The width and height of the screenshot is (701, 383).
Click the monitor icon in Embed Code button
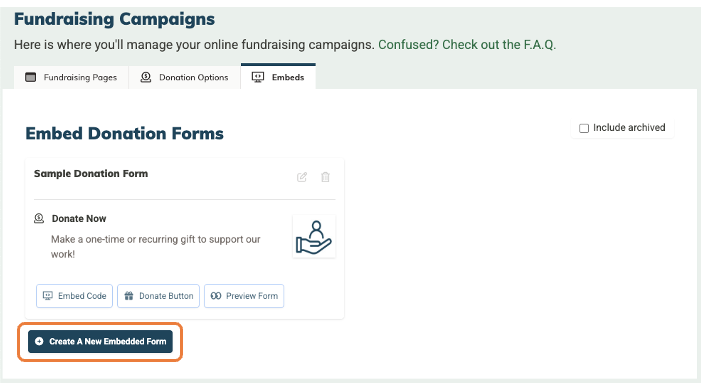(x=47, y=296)
